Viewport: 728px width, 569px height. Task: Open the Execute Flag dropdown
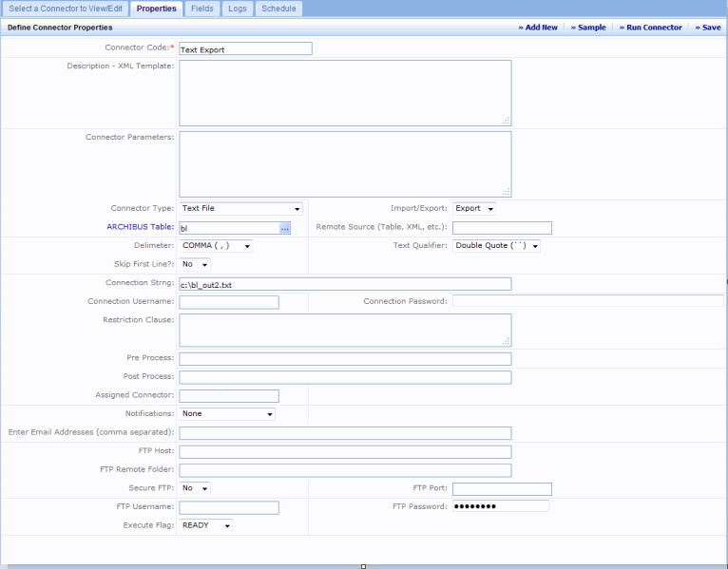click(x=205, y=525)
